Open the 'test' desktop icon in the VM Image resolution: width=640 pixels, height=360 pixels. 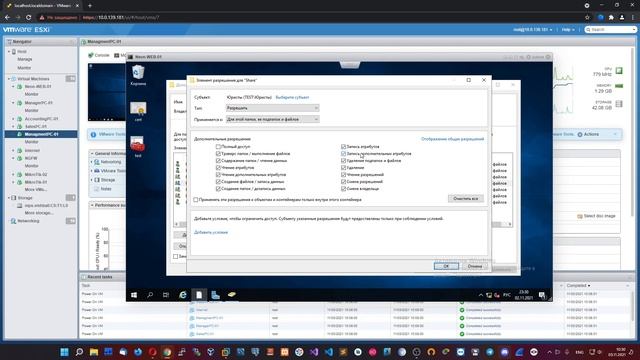(x=138, y=146)
